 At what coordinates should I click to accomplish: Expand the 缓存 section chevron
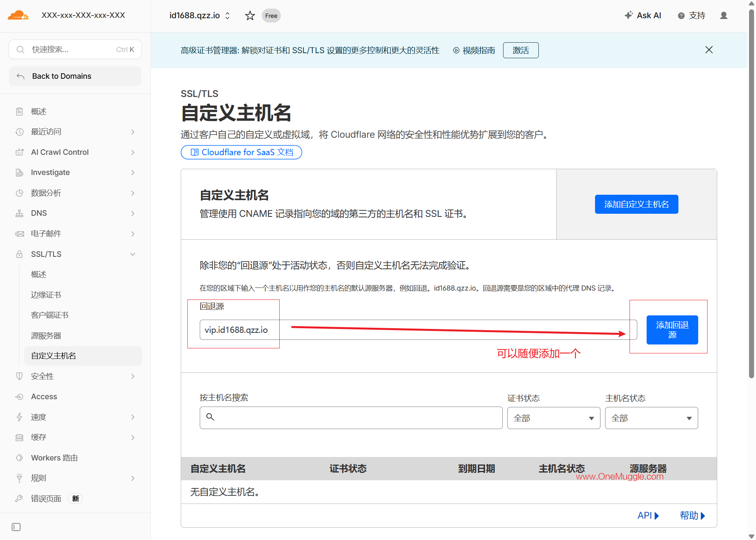click(x=133, y=437)
